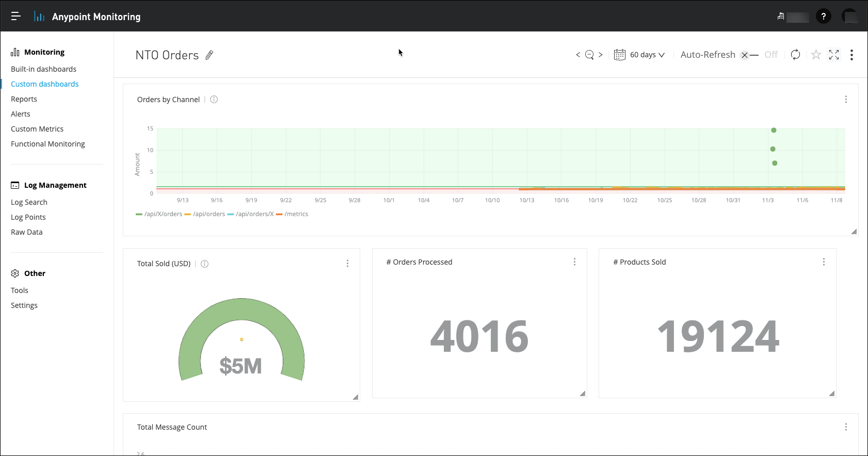Open dashboard more options menu

(x=851, y=55)
